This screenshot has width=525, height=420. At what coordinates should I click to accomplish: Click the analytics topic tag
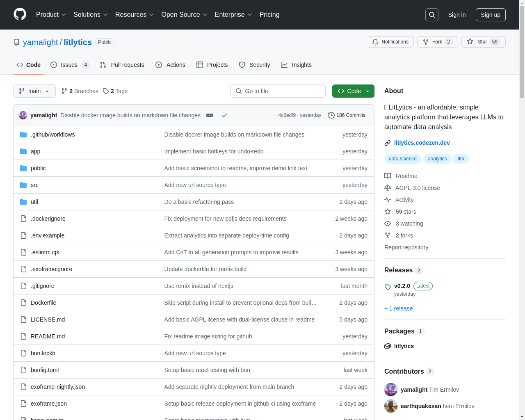click(x=437, y=159)
